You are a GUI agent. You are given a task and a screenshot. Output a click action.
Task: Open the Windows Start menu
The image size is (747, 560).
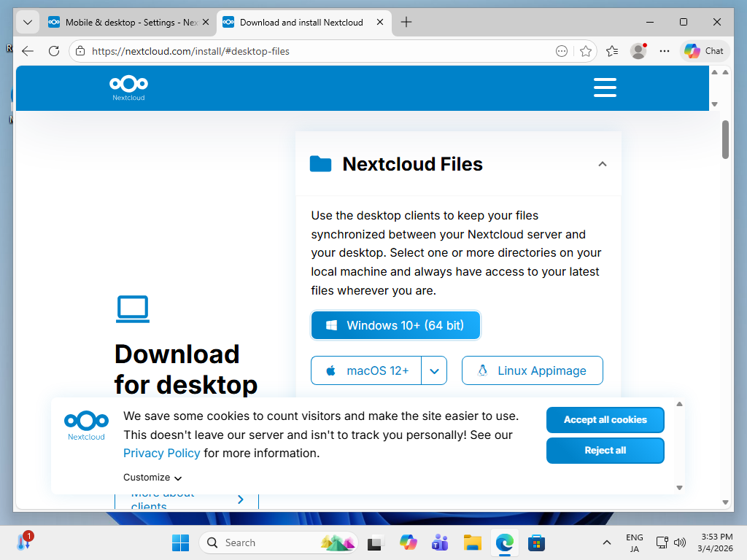tap(181, 542)
